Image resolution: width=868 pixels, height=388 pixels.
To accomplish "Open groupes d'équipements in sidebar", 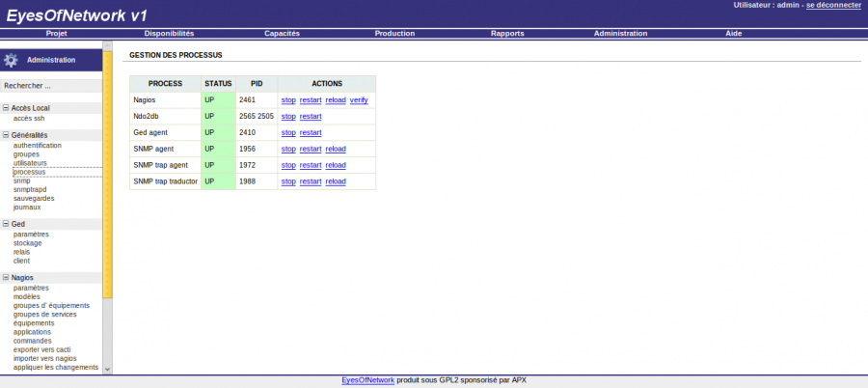I will pos(51,305).
